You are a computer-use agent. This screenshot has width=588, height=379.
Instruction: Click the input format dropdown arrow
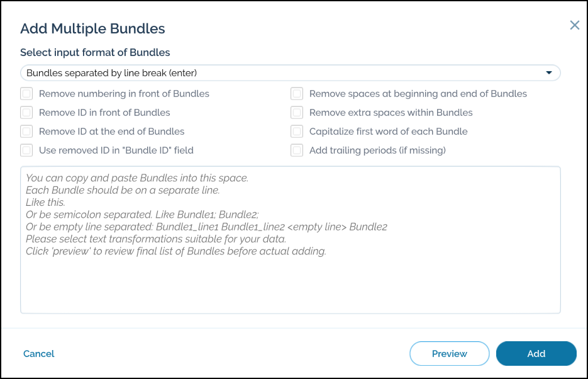coord(549,73)
